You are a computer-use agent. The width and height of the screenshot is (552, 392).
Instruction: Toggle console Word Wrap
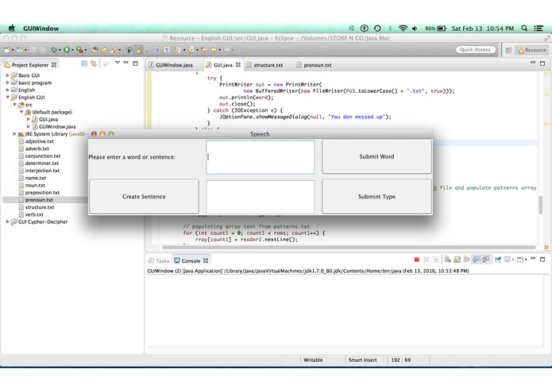click(466, 259)
